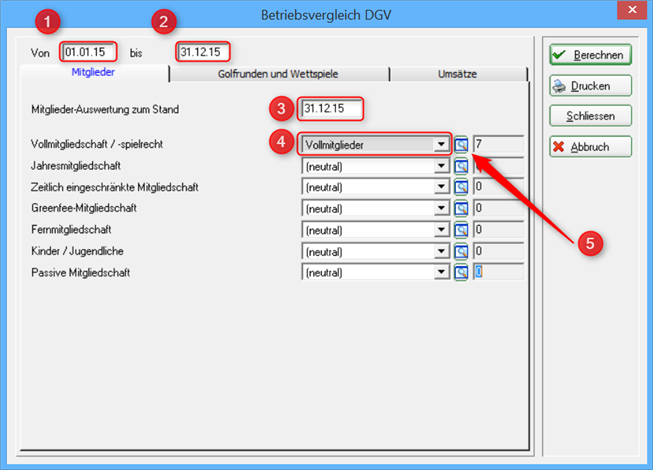Click Zeitlich eingeschränkte Mitgliedschaft count field
This screenshot has width=653, height=470.
[498, 187]
